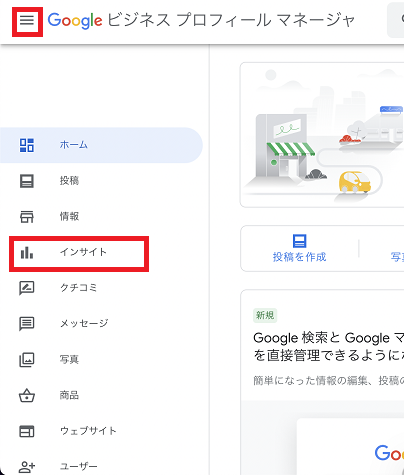This screenshot has width=404, height=475.
Task: Click the クチコミ reviews icon
Action: point(27,288)
